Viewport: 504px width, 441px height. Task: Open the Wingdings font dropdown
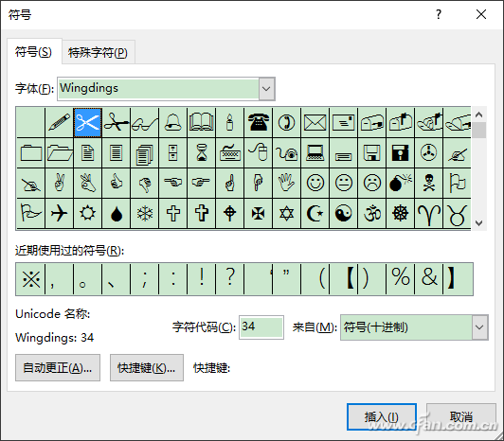[266, 89]
